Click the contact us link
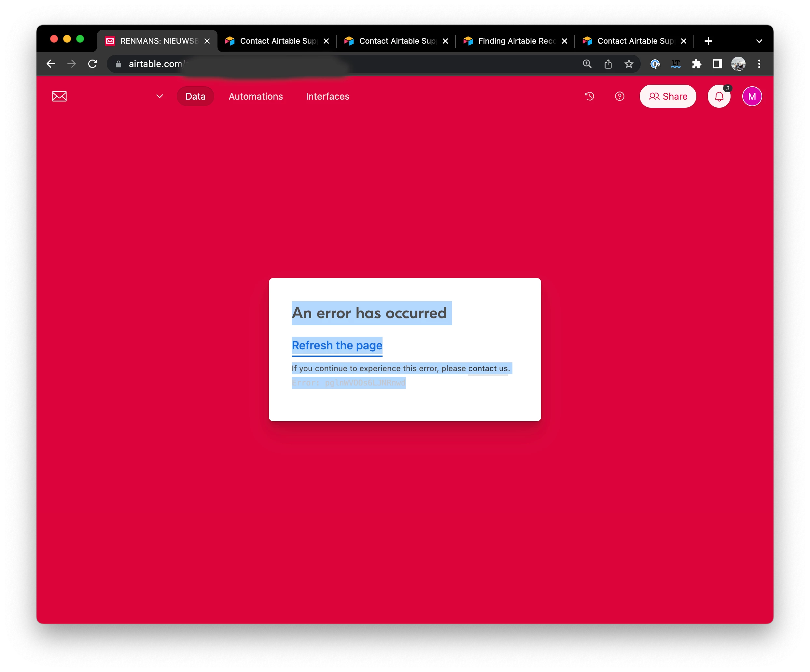 coord(488,369)
